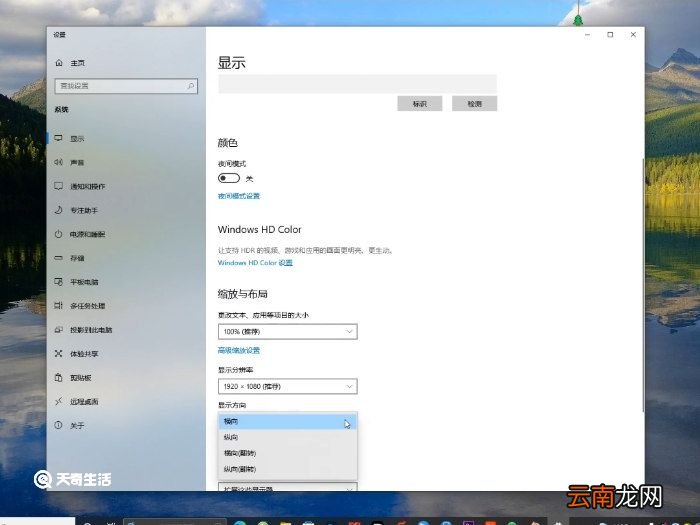Expand the 100% (推荐) scaling dropdown
Image resolution: width=700 pixels, height=525 pixels.
[288, 332]
